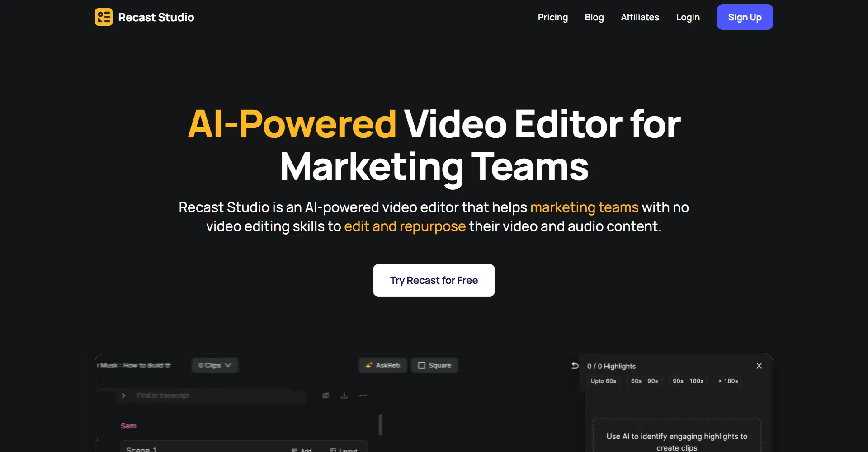Toggle the crossed-eye visibility icon
Viewport: 868px width, 452px height.
pos(325,395)
